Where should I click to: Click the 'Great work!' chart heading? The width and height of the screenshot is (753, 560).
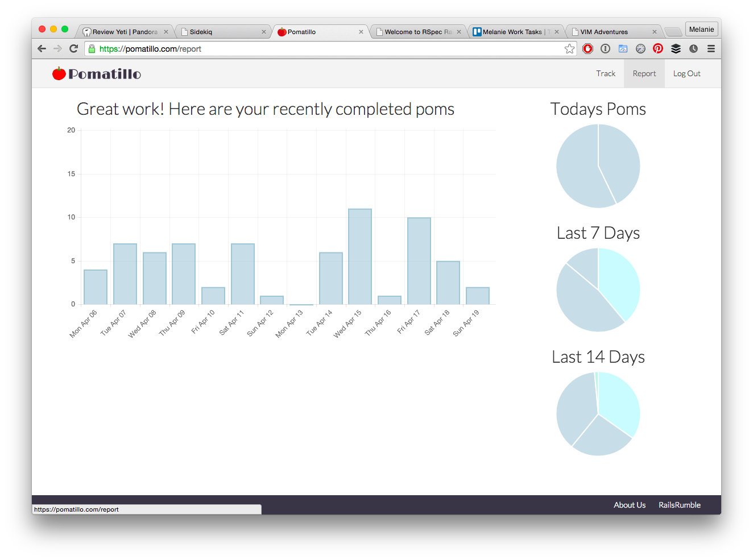tap(266, 109)
